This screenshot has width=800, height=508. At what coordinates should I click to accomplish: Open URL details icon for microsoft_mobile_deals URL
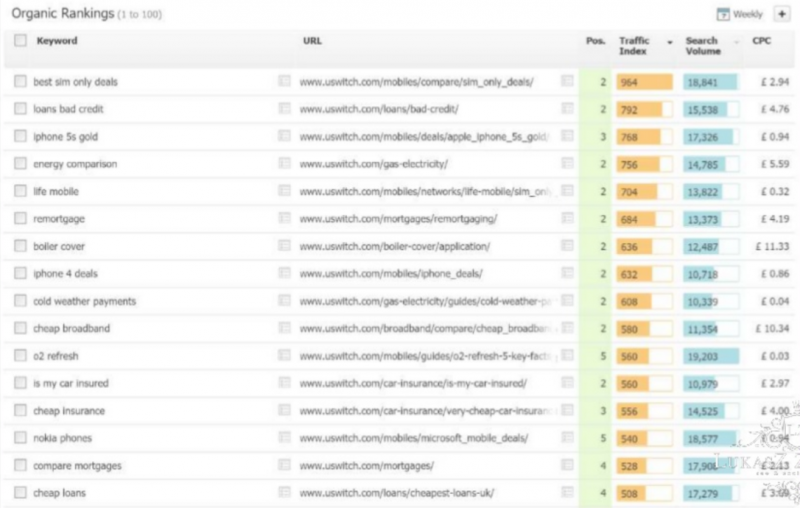pyautogui.click(x=567, y=437)
